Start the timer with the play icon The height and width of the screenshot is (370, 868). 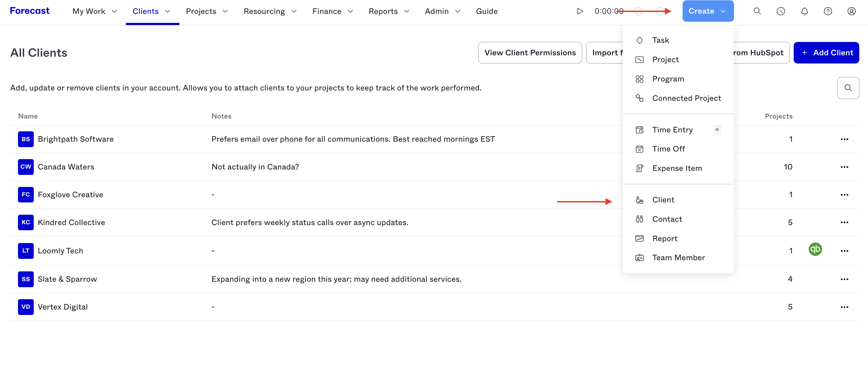click(x=580, y=11)
